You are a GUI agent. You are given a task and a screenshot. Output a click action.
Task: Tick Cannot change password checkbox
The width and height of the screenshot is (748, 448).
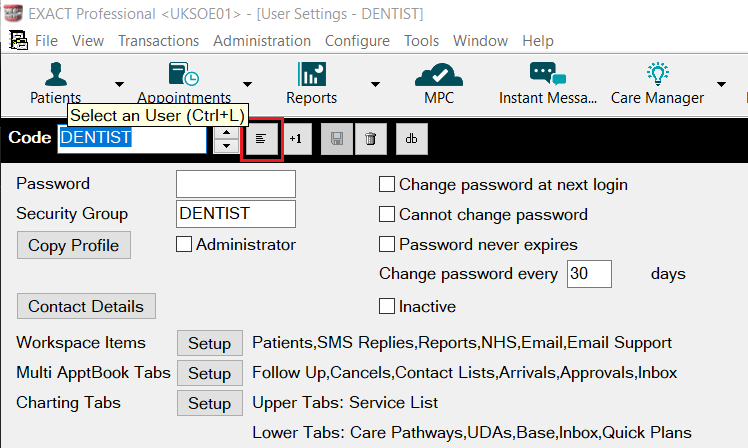[386, 214]
